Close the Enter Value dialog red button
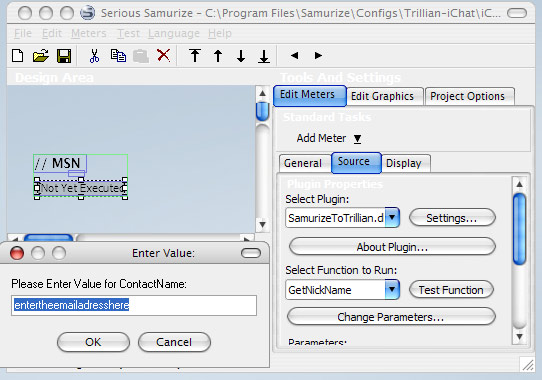542x380 pixels. click(x=17, y=253)
